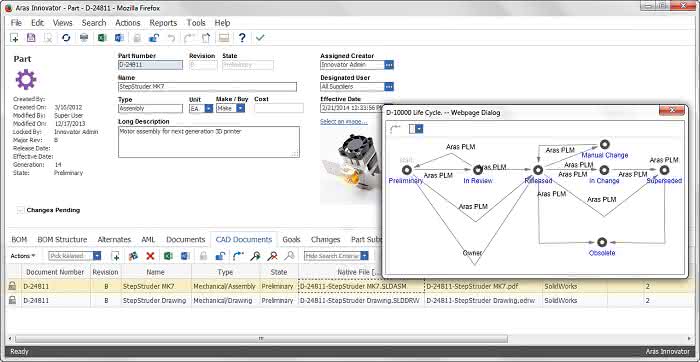
Task: Toggle the Changes Pending checkbox
Action: [x=21, y=210]
